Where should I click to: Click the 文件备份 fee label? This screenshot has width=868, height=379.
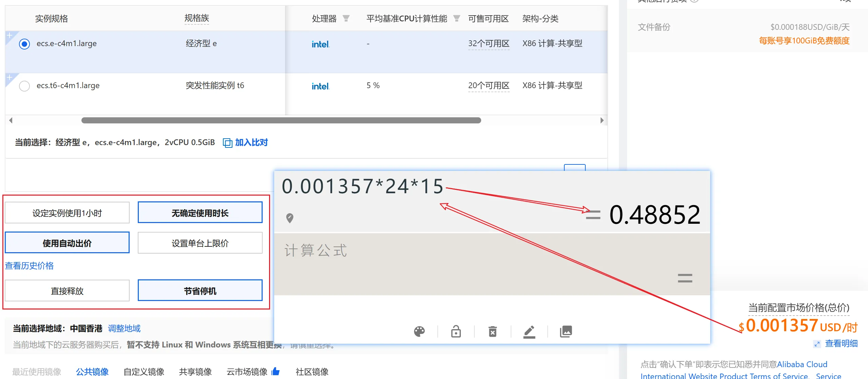654,27
